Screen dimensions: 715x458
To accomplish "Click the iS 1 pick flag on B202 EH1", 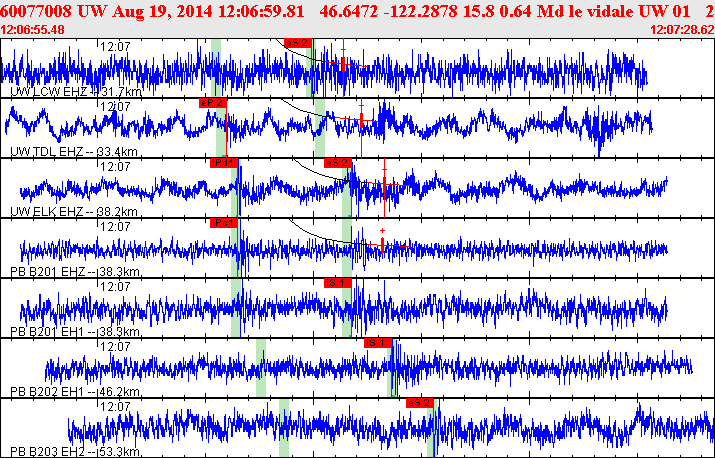I will (x=377, y=343).
